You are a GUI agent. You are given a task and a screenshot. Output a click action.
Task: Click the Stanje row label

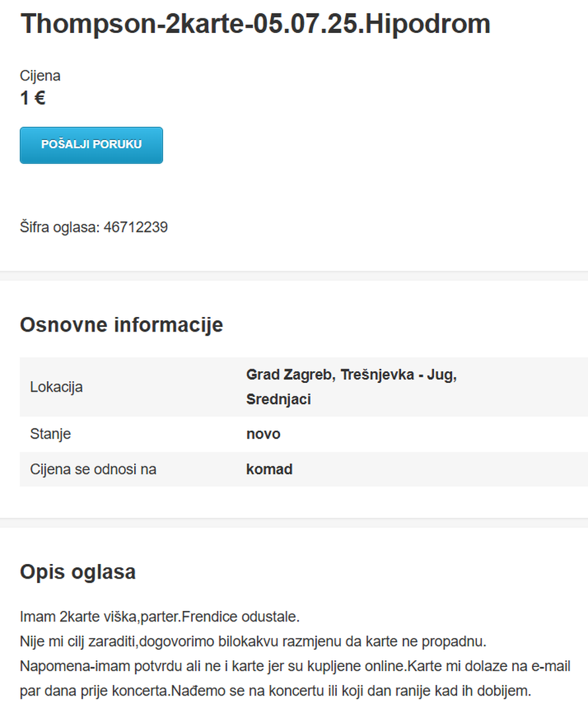tap(50, 434)
